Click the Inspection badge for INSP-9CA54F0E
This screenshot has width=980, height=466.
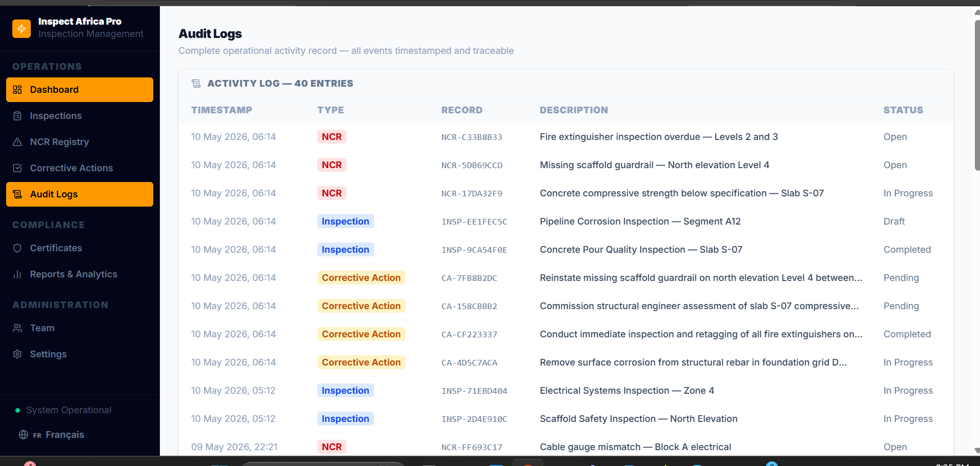pyautogui.click(x=345, y=250)
